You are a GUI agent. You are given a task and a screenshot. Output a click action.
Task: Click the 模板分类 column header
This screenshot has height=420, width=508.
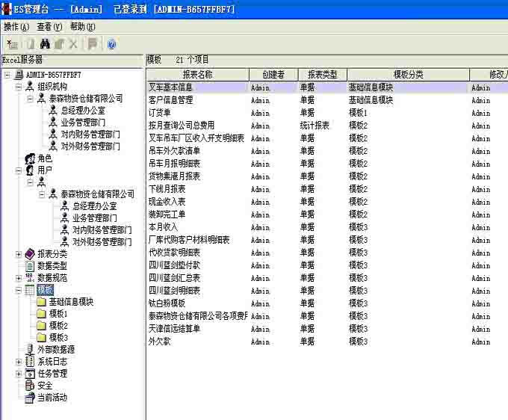coord(408,75)
